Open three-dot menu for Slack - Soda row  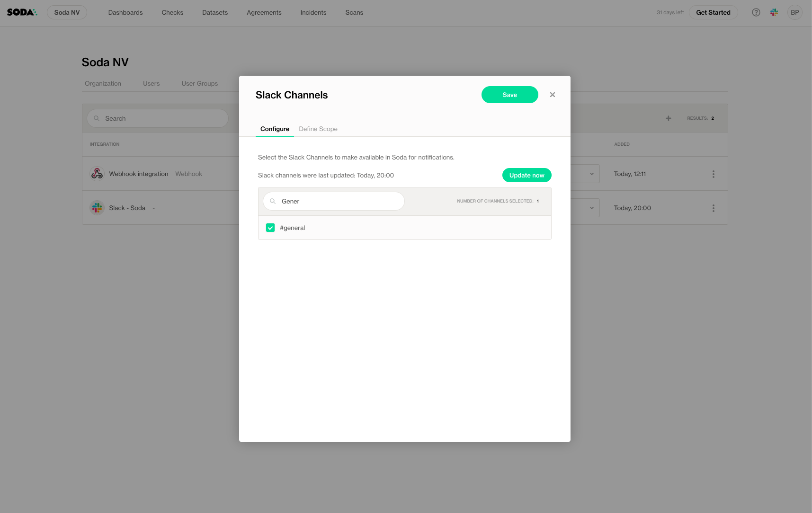[713, 208]
